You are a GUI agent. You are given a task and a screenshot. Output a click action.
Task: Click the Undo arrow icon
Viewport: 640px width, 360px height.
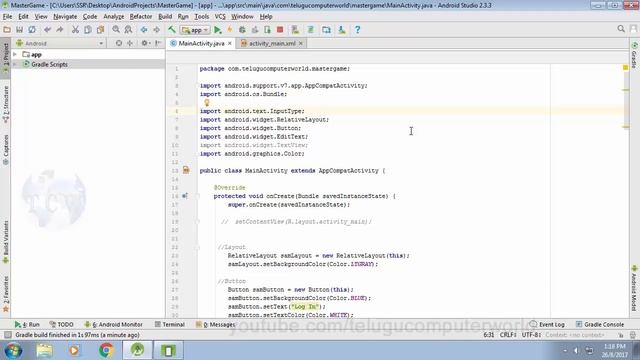click(47, 30)
